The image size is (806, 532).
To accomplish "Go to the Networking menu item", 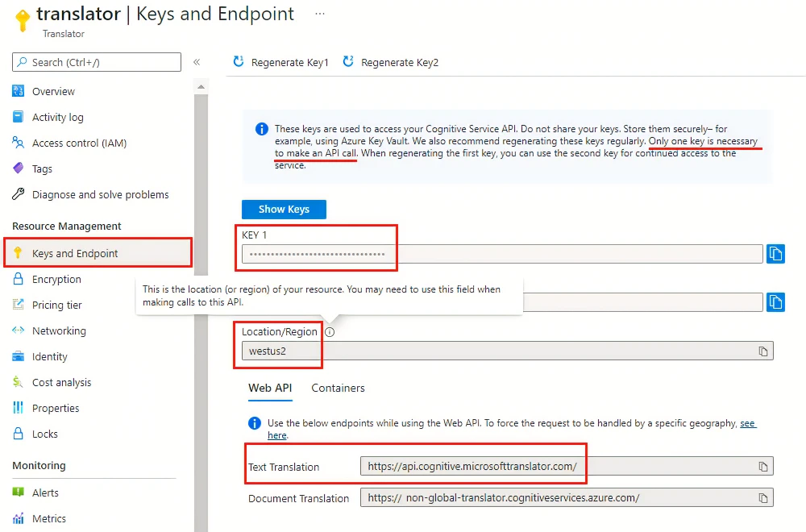I will (x=59, y=330).
